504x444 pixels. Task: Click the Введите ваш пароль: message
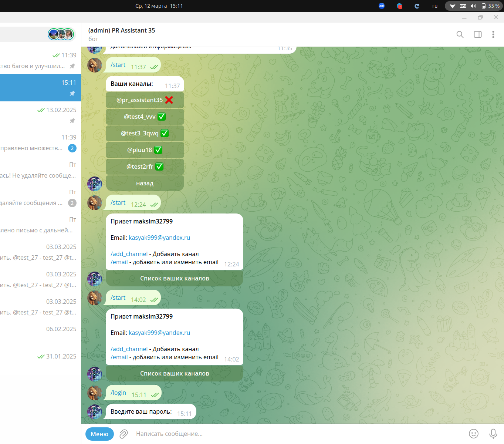coord(151,411)
